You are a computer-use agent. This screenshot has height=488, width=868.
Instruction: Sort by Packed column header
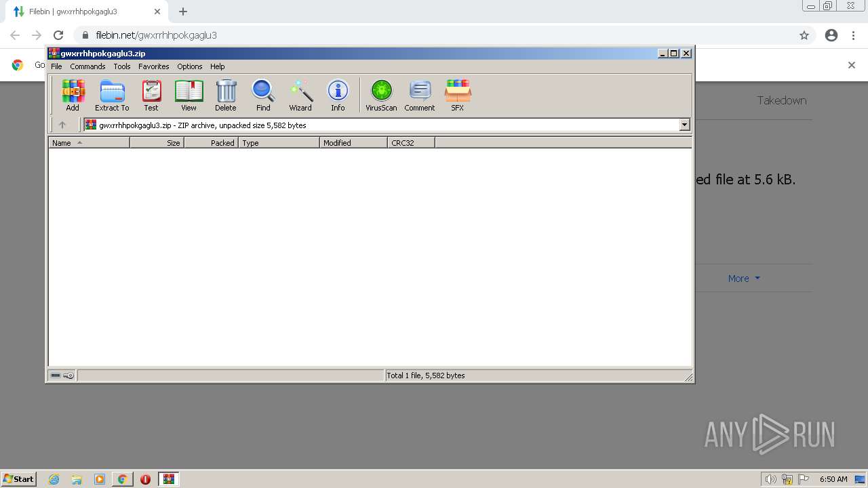(211, 143)
